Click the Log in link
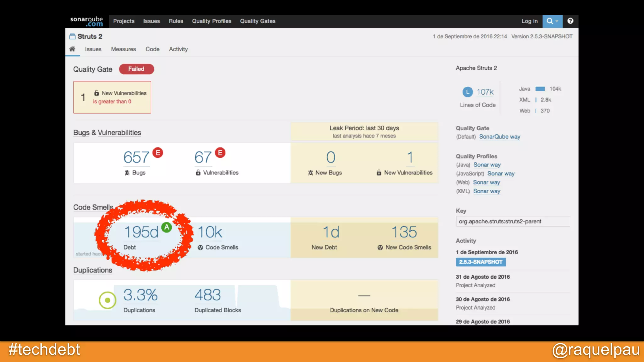 coord(530,21)
